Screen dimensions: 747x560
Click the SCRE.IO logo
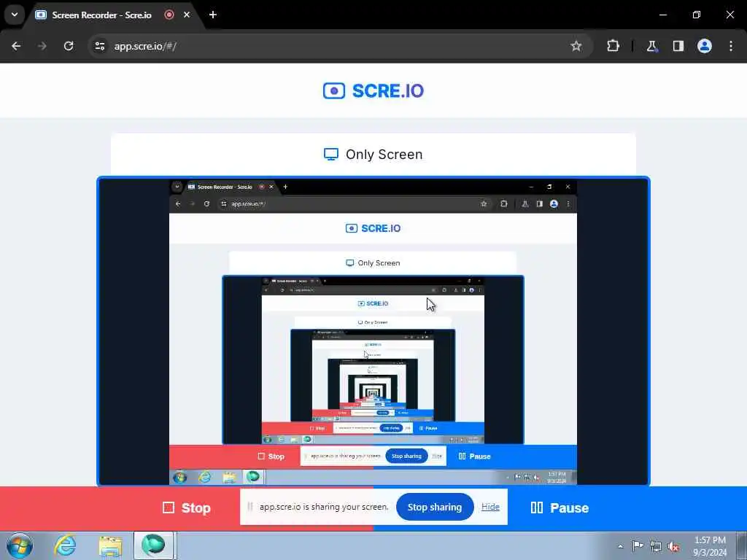tap(373, 90)
